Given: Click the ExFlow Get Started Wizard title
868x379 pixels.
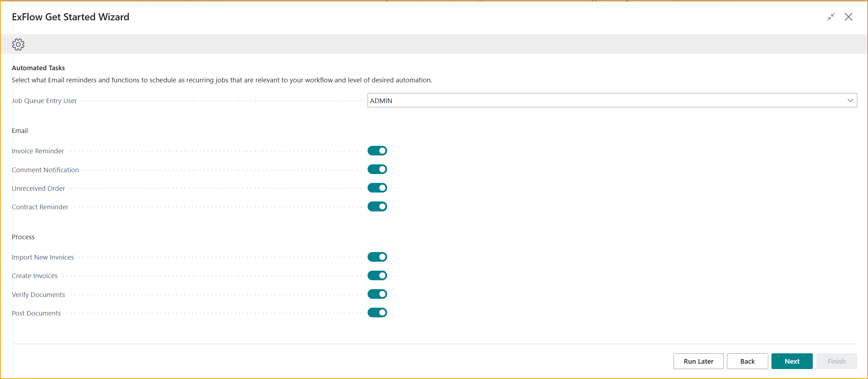Looking at the screenshot, I should coord(70,16).
